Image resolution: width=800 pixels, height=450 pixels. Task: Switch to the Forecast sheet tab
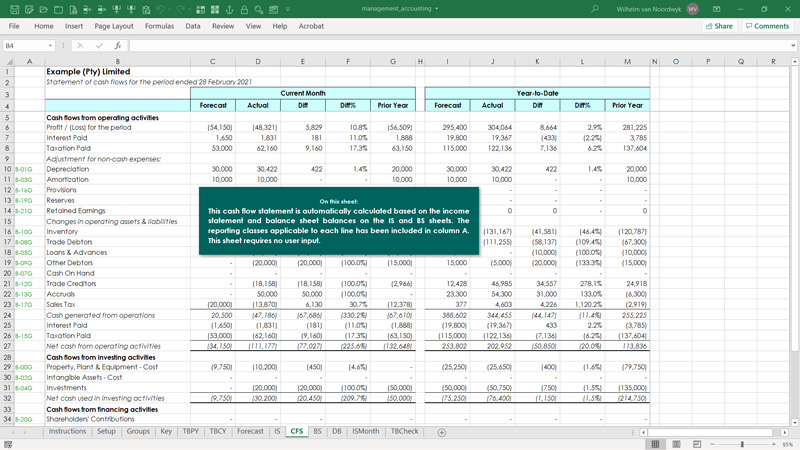click(x=250, y=431)
